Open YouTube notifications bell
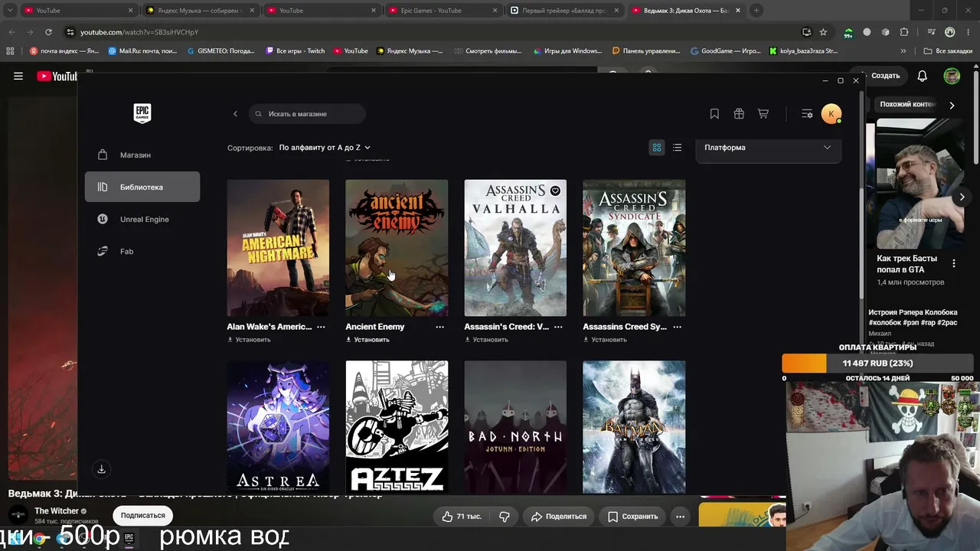The image size is (980, 551). click(x=923, y=76)
